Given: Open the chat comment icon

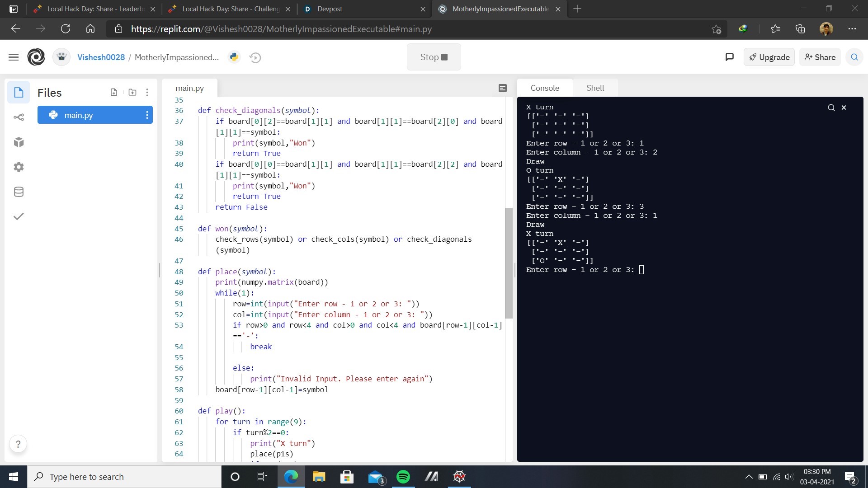Looking at the screenshot, I should click(x=729, y=57).
